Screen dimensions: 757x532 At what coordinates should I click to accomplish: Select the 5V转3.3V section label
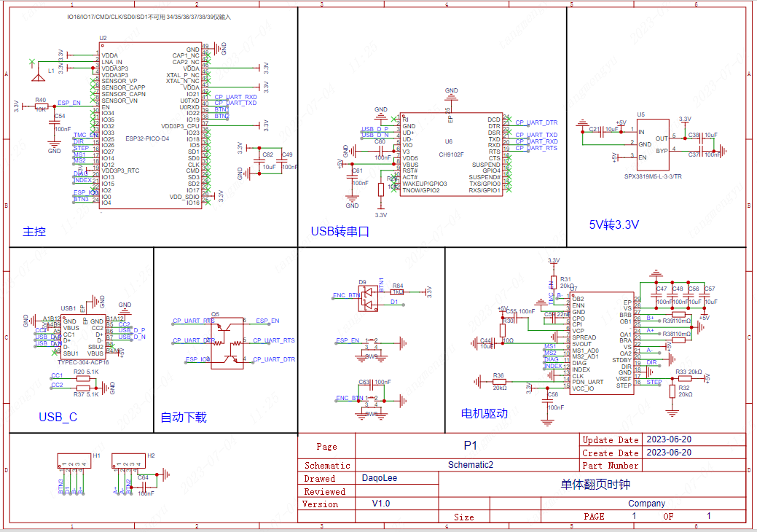coord(613,225)
